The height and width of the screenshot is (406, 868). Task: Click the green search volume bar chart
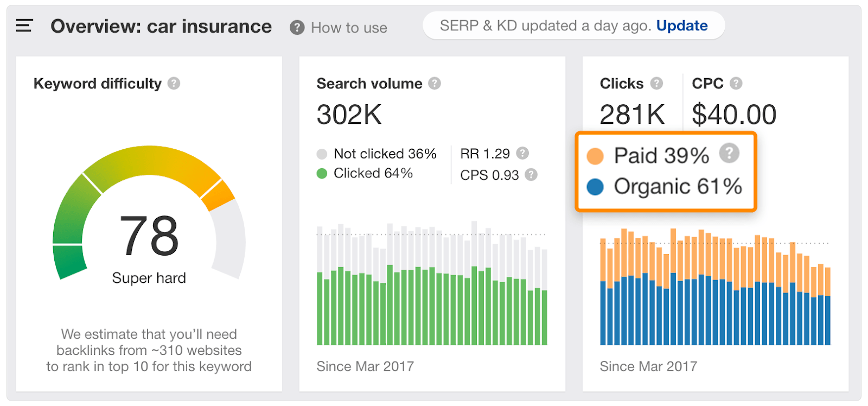[x=432, y=283]
